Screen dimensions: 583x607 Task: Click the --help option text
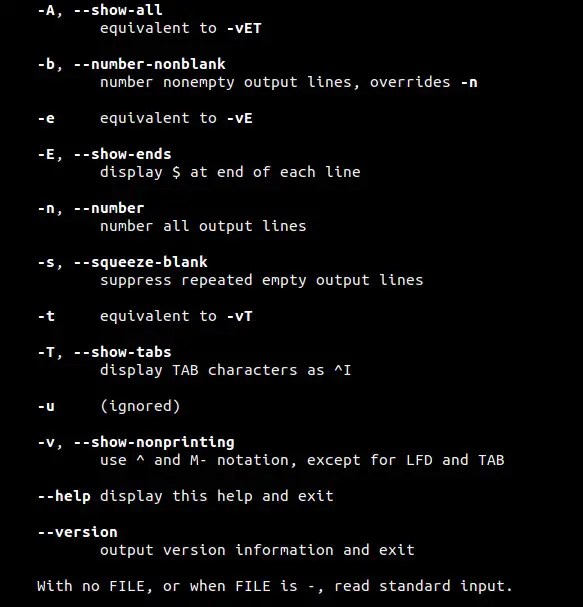64,496
